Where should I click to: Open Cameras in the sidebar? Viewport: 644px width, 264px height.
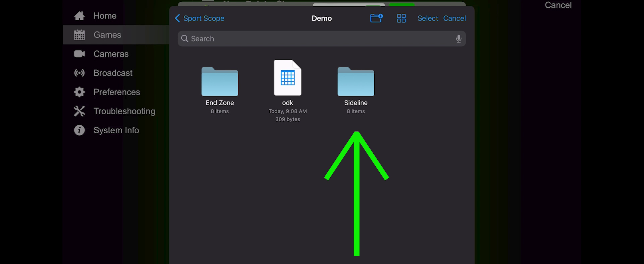point(116,54)
